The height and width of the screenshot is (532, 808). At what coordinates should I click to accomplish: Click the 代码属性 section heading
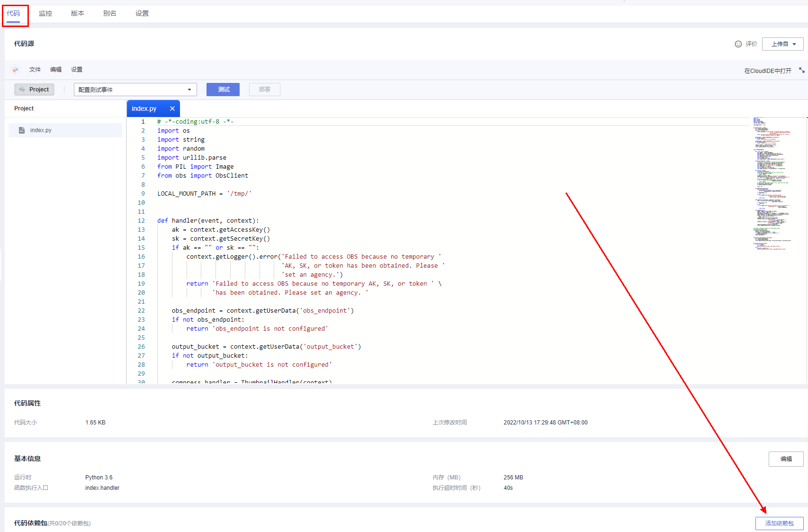pos(27,403)
